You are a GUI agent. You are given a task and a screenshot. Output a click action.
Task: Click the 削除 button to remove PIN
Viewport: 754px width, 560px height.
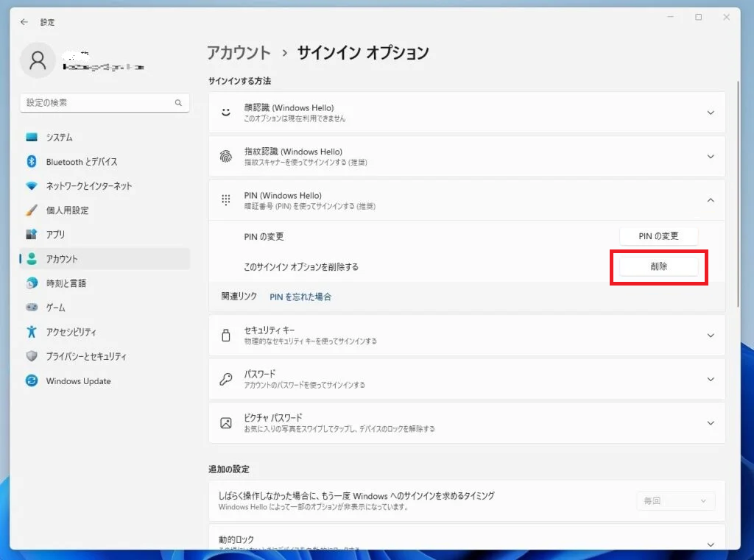point(658,266)
